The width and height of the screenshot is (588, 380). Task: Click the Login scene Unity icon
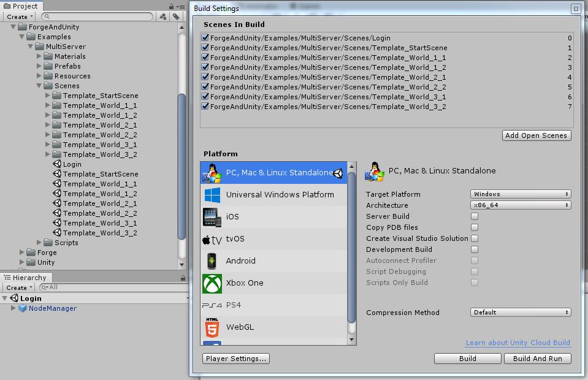(x=58, y=164)
